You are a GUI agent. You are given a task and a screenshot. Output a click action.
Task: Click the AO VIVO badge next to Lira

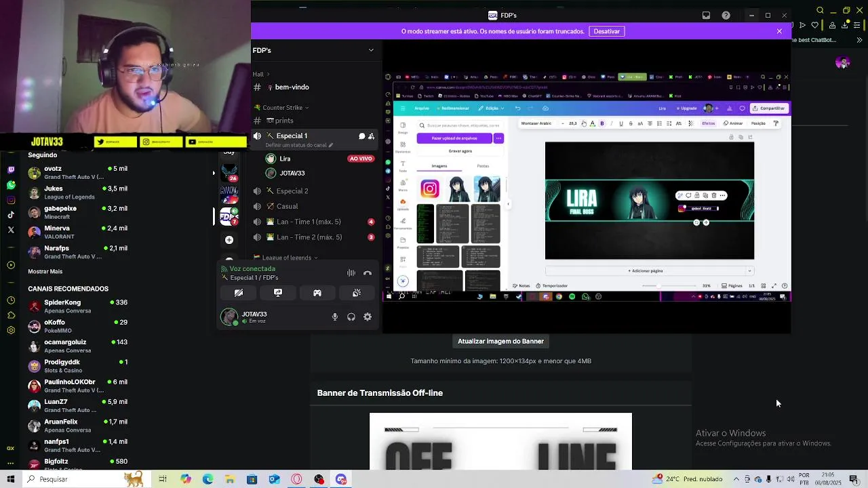pyautogui.click(x=361, y=159)
